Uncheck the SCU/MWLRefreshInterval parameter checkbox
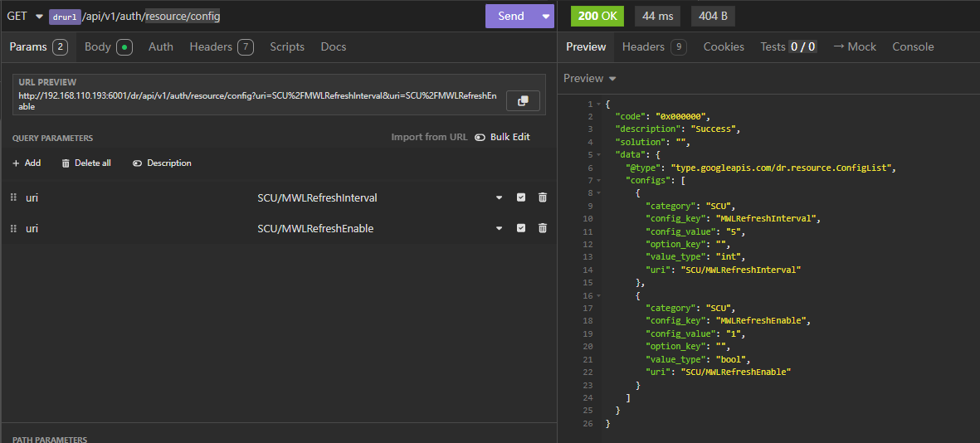This screenshot has width=980, height=443. click(521, 197)
